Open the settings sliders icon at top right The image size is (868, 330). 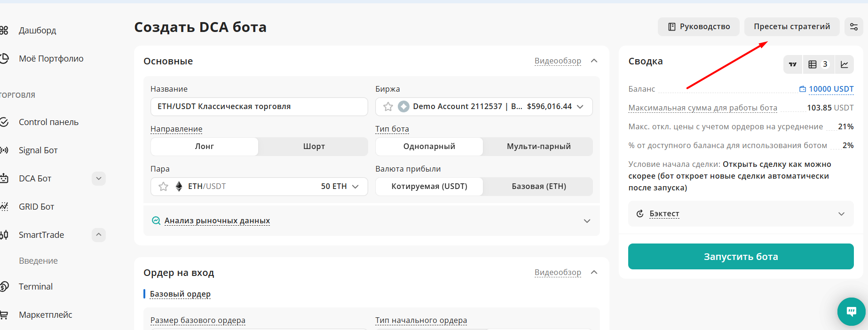(854, 27)
